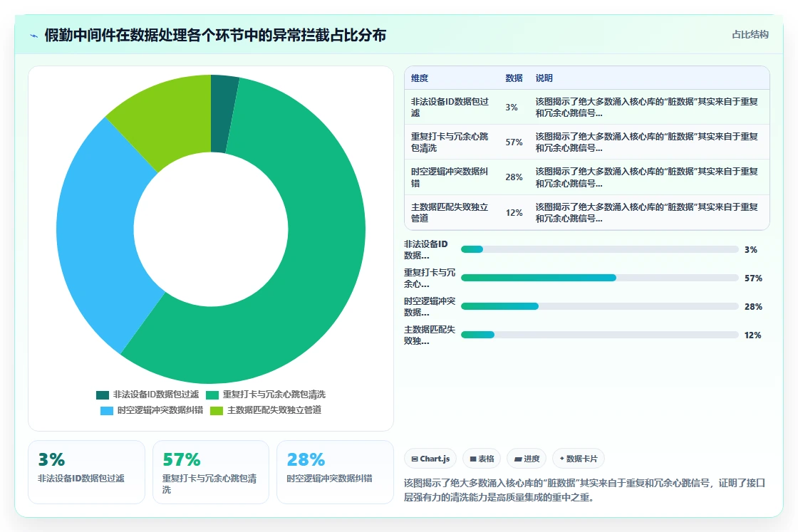Select the 表格 tag
Image resolution: width=798 pixels, height=532 pixels.
pos(482,459)
